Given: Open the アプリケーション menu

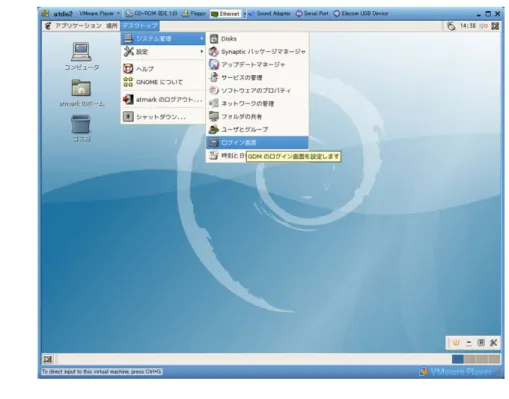Looking at the screenshot, I should coord(78,26).
